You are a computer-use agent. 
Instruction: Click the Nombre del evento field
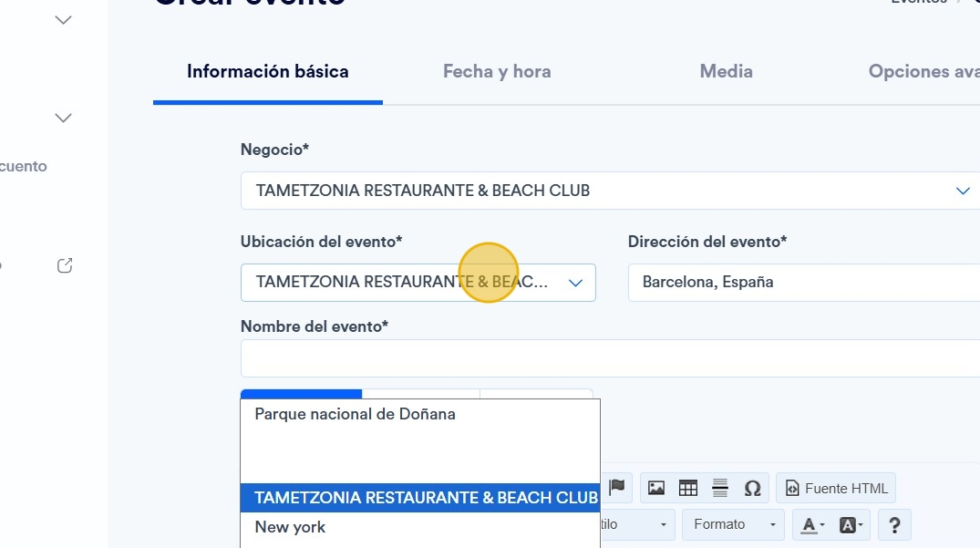(x=610, y=358)
